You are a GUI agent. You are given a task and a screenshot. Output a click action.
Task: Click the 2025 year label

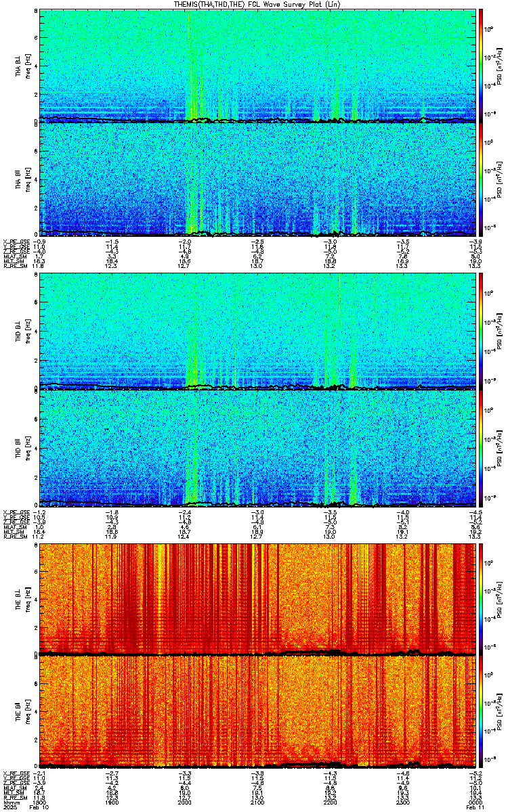[x=9, y=808]
